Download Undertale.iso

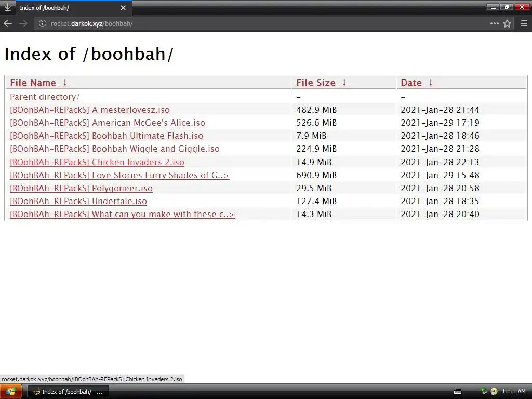[x=78, y=201]
